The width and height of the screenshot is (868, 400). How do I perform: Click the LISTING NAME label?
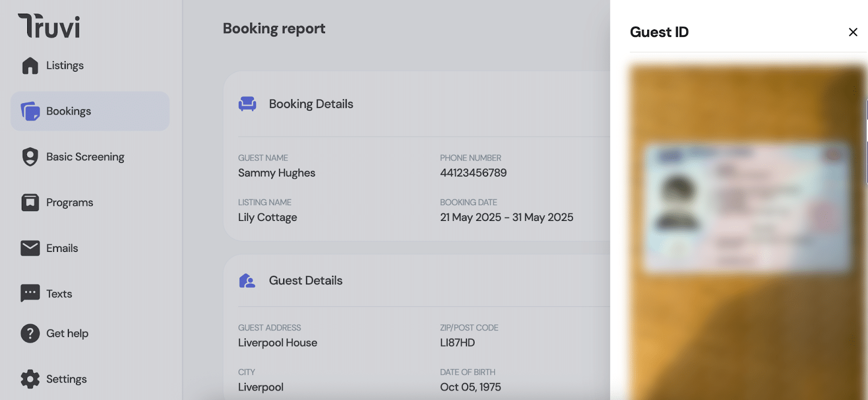click(265, 202)
